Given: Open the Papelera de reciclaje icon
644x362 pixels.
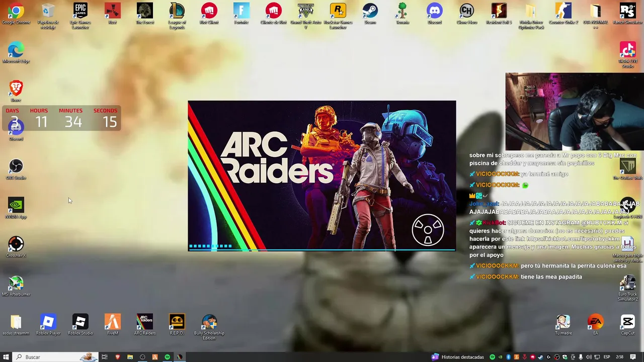Looking at the screenshot, I should point(48,16).
